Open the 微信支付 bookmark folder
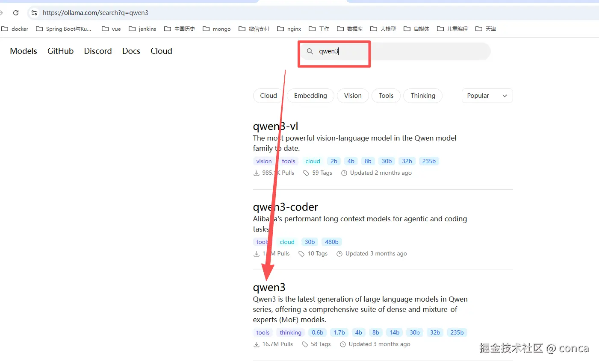 254,29
